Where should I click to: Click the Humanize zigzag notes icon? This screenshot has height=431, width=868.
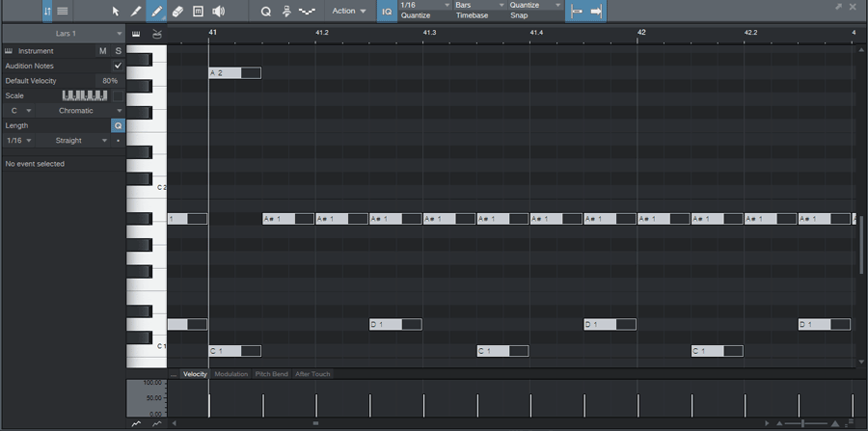308,11
